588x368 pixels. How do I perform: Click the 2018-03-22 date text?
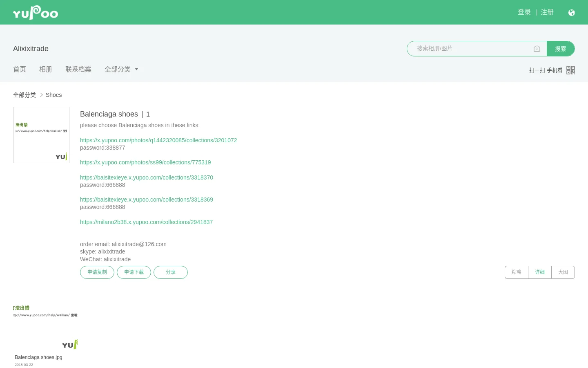24,365
